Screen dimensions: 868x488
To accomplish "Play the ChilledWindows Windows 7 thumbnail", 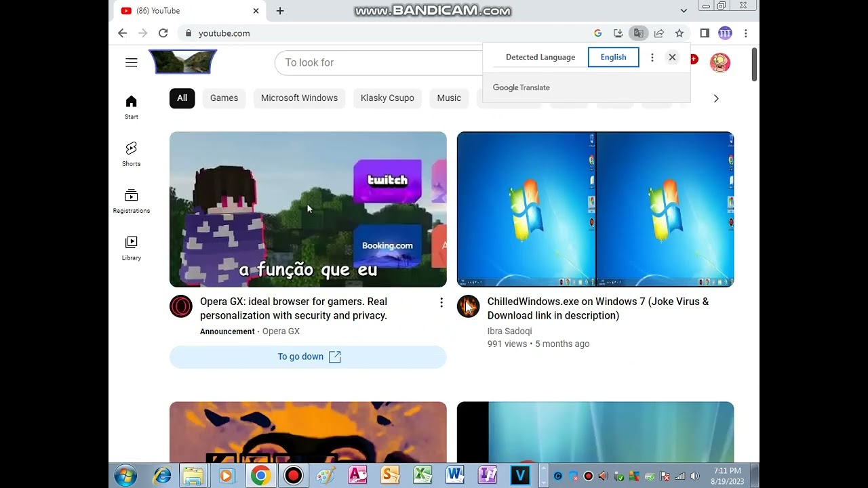I will (595, 209).
